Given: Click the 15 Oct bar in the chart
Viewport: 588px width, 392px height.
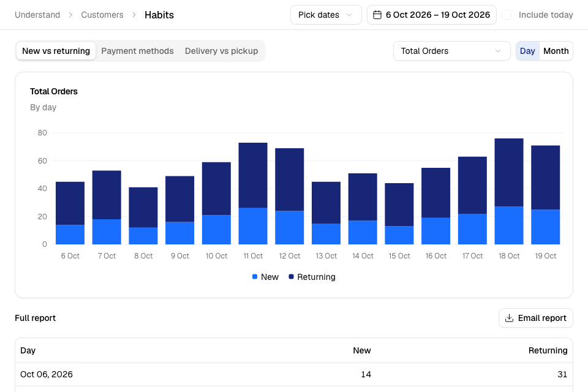Looking at the screenshot, I should coord(399,214).
